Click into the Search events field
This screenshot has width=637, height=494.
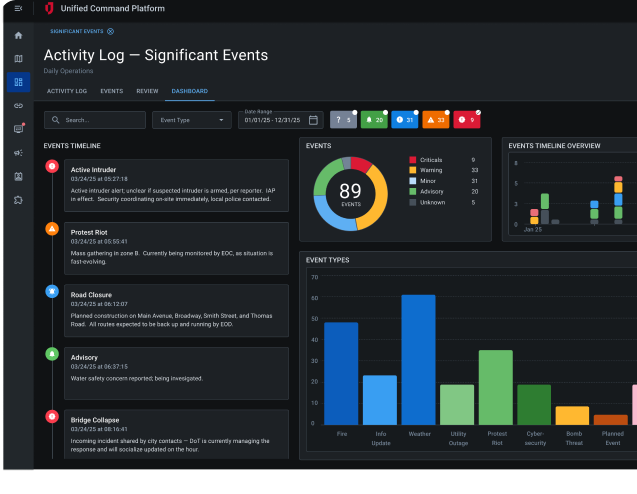tap(100, 120)
